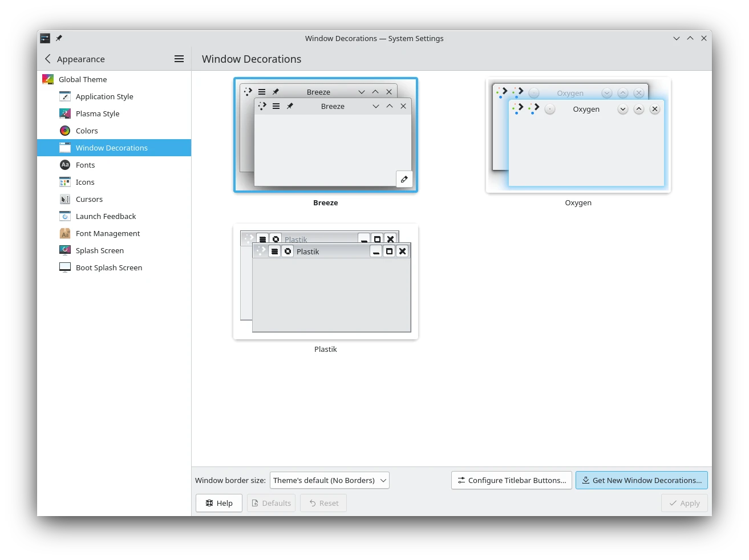The image size is (749, 560).
Task: Select the Cursors arrow icon in the sidebar
Action: (x=64, y=199)
